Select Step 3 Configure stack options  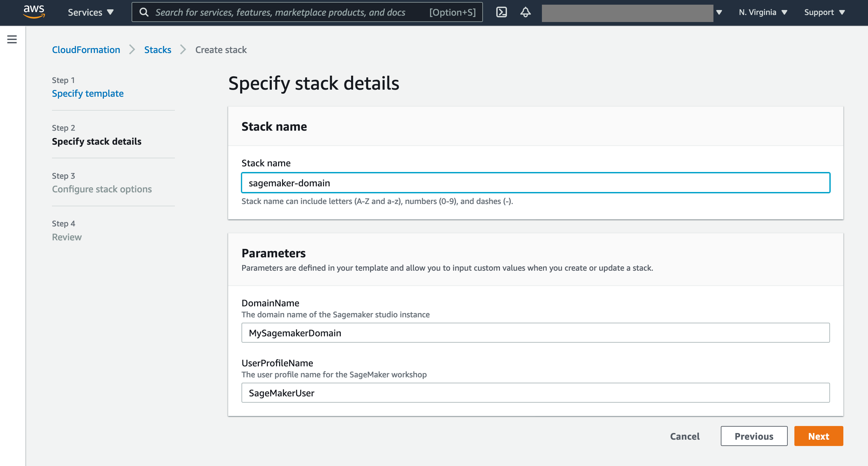pyautogui.click(x=102, y=189)
